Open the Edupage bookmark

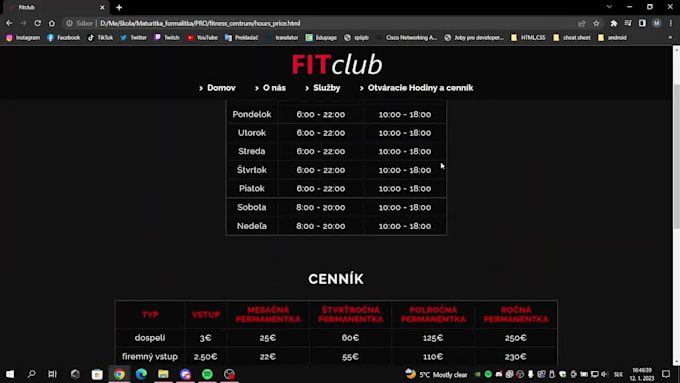click(321, 38)
